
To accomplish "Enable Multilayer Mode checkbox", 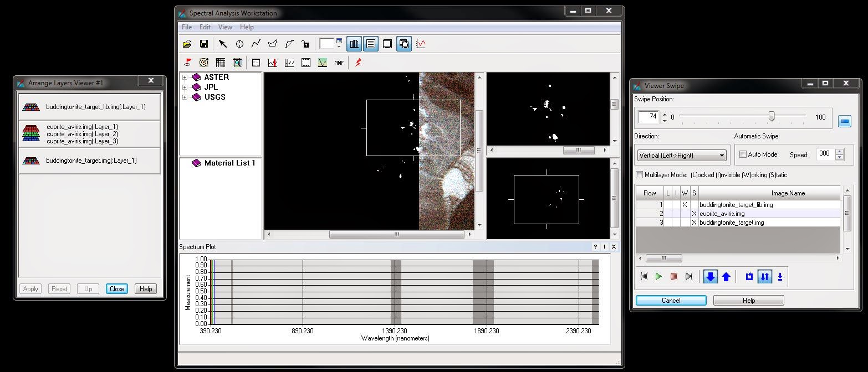I will coord(639,175).
